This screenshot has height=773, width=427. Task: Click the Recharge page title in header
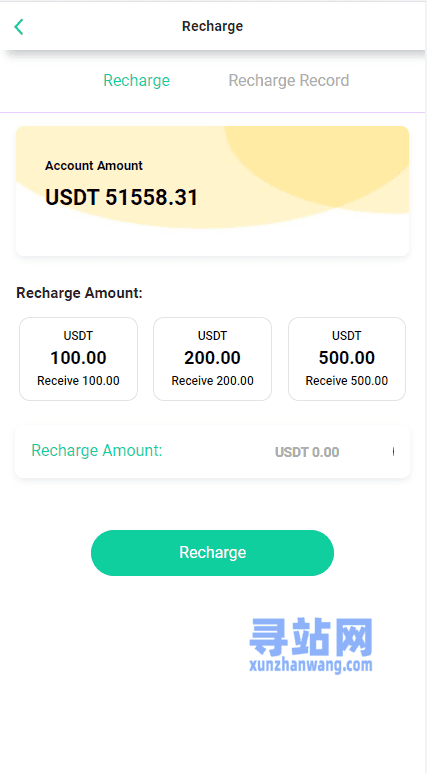point(213,26)
